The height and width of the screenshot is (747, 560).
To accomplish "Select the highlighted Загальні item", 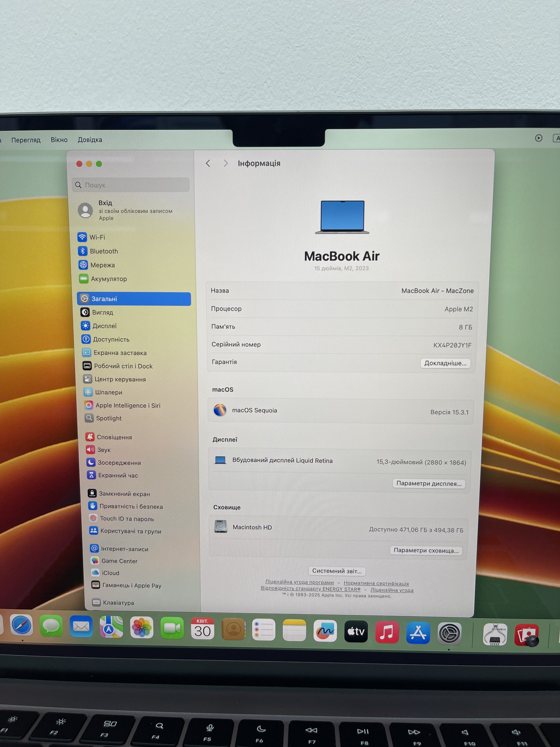I will tap(134, 299).
